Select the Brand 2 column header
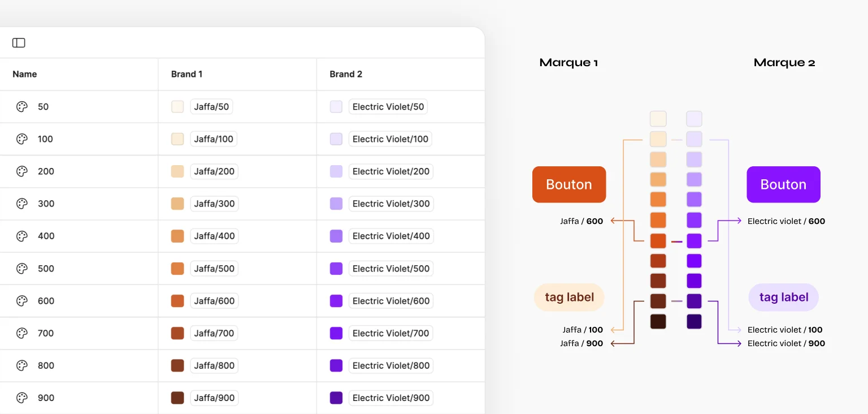The image size is (868, 414). [x=346, y=74]
